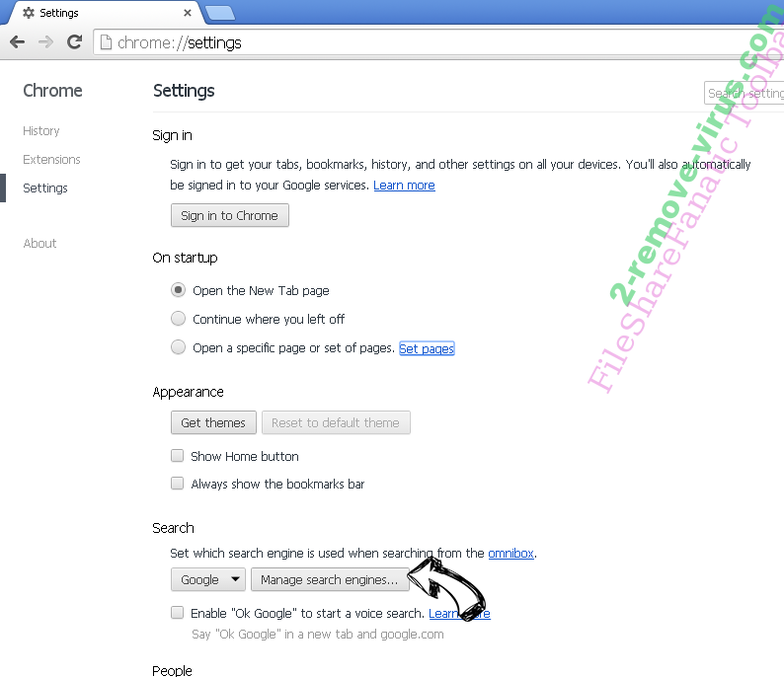The image size is (784, 677).
Task: Click the Search settings field
Action: coord(744,93)
